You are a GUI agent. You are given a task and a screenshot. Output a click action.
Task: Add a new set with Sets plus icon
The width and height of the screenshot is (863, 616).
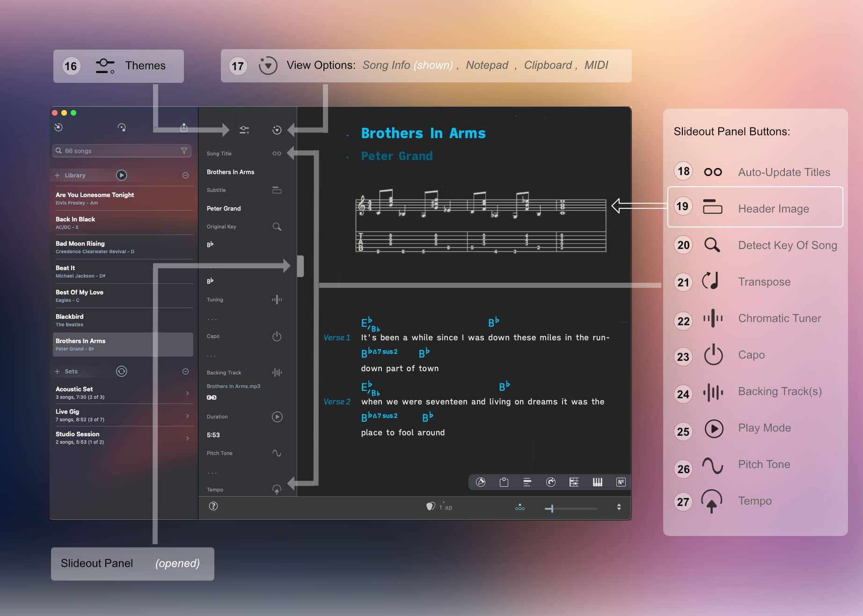[57, 371]
